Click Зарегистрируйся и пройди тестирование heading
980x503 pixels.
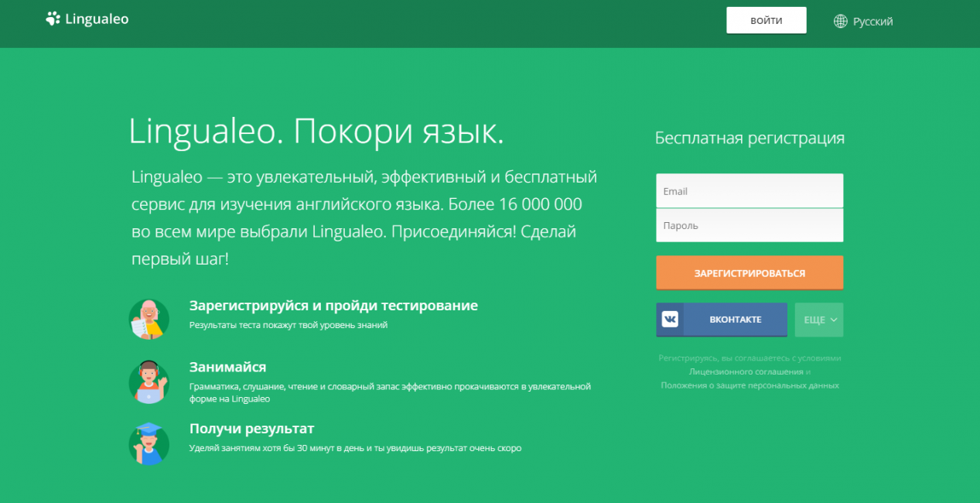333,306
